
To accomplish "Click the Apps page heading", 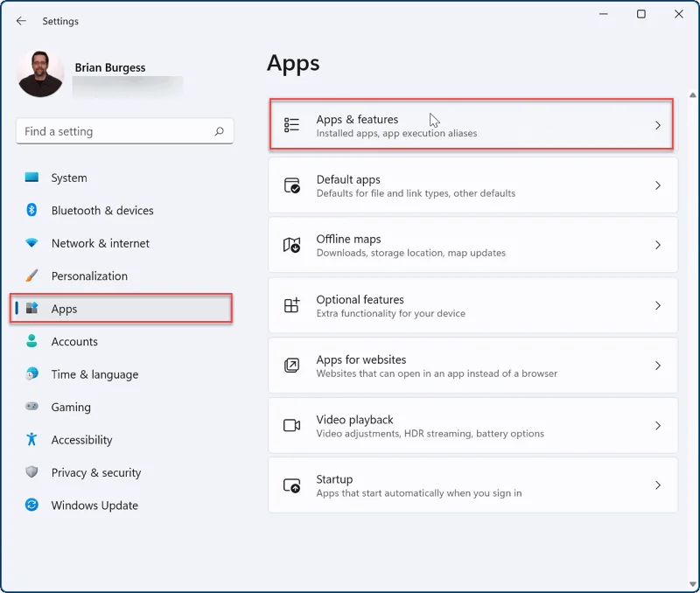I will click(x=293, y=64).
